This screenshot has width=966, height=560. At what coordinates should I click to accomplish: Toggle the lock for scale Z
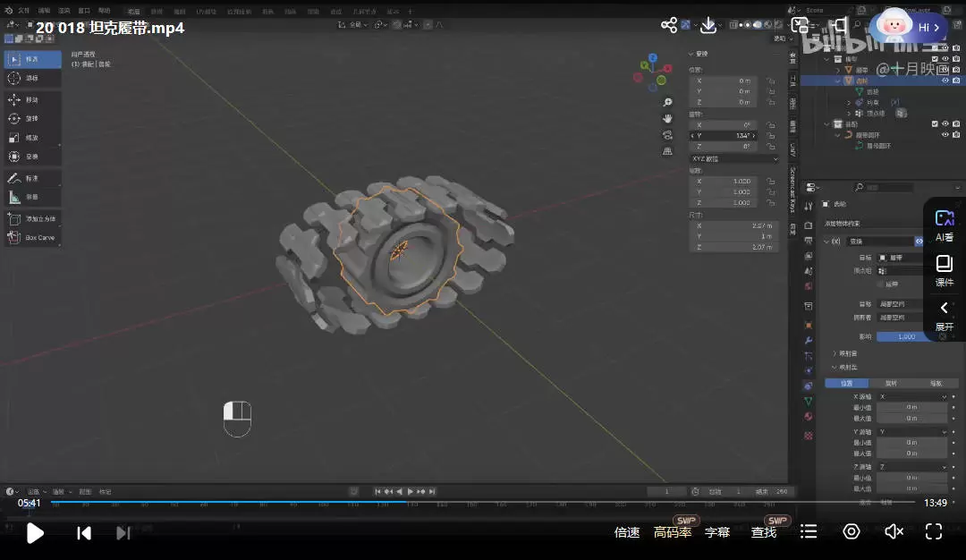[771, 203]
